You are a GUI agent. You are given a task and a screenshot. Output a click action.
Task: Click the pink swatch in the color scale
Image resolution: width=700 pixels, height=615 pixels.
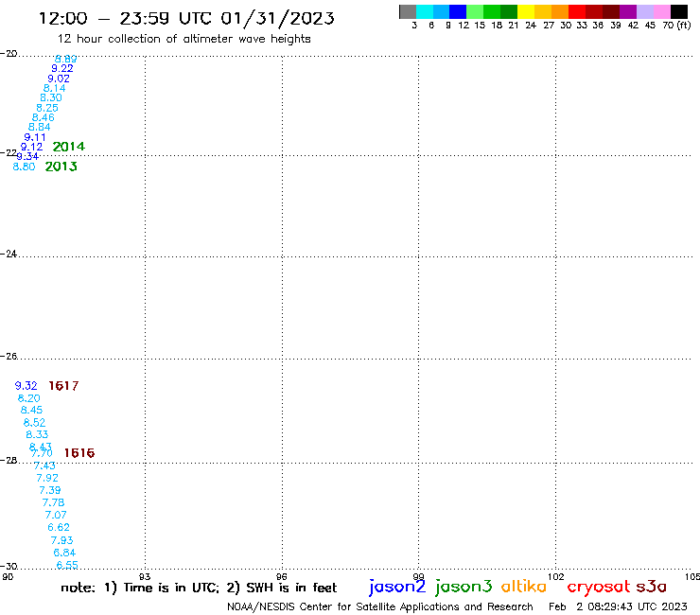(x=662, y=11)
